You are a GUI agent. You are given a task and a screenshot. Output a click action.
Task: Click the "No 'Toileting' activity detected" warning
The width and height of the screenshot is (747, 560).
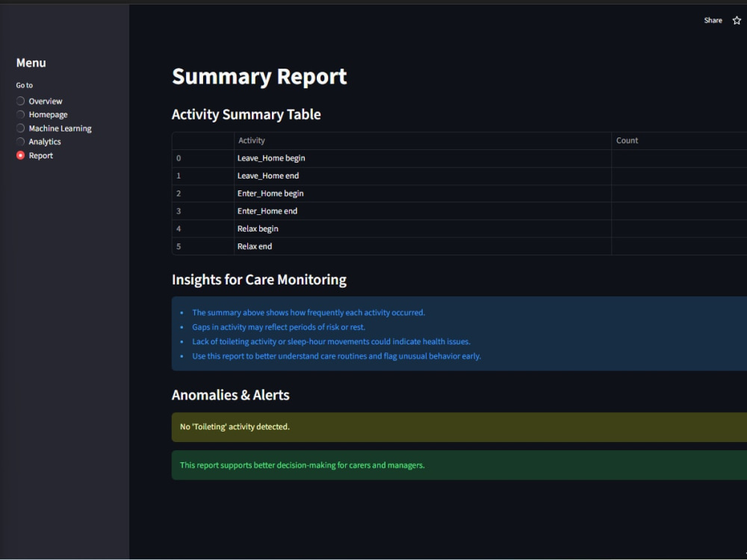[x=459, y=427]
